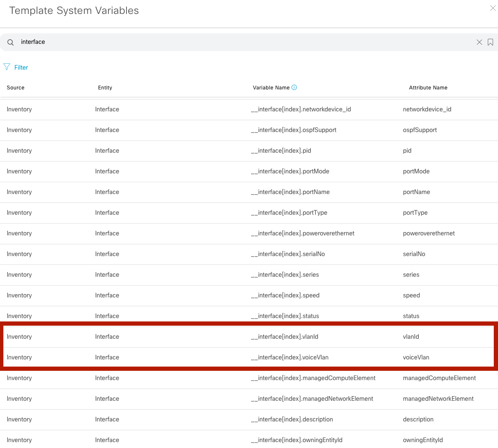Click the Variable Name info icon

294,87
